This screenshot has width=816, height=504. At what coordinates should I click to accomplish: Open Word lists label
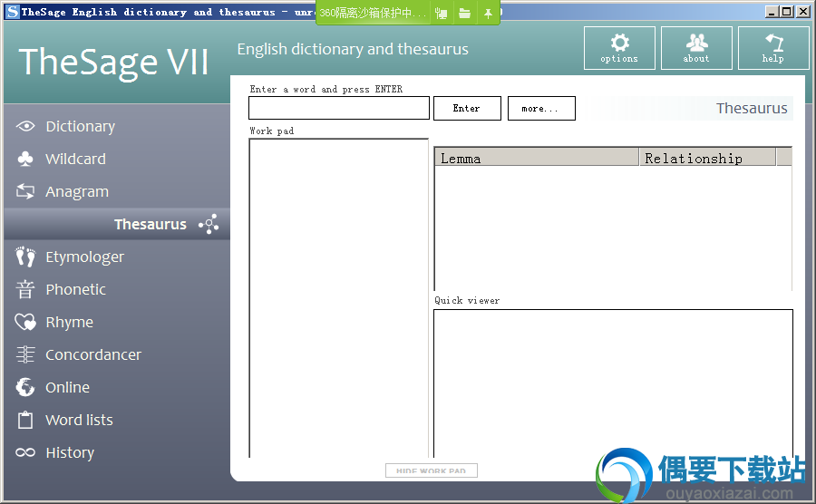pyautogui.click(x=79, y=420)
